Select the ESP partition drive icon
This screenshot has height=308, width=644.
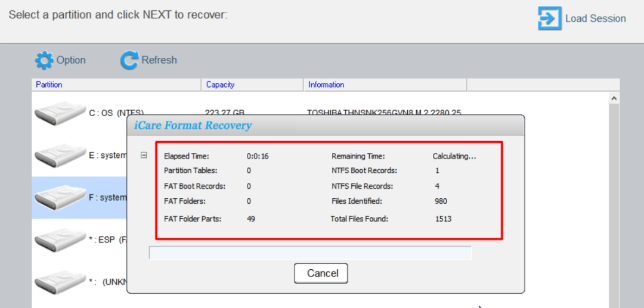pos(60,240)
